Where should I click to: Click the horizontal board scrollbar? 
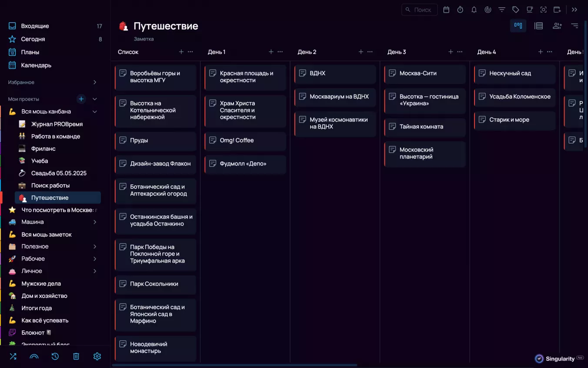[x=235, y=365]
